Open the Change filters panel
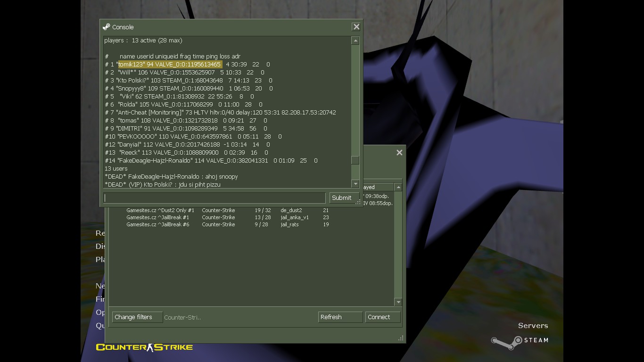The width and height of the screenshot is (644, 362). coord(137,317)
